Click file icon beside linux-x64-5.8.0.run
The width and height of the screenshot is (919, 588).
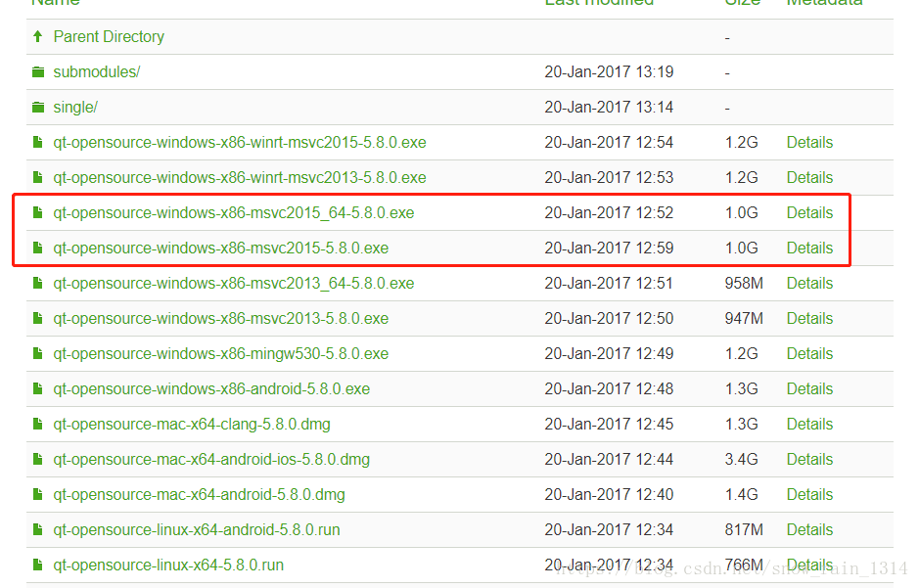(x=38, y=565)
